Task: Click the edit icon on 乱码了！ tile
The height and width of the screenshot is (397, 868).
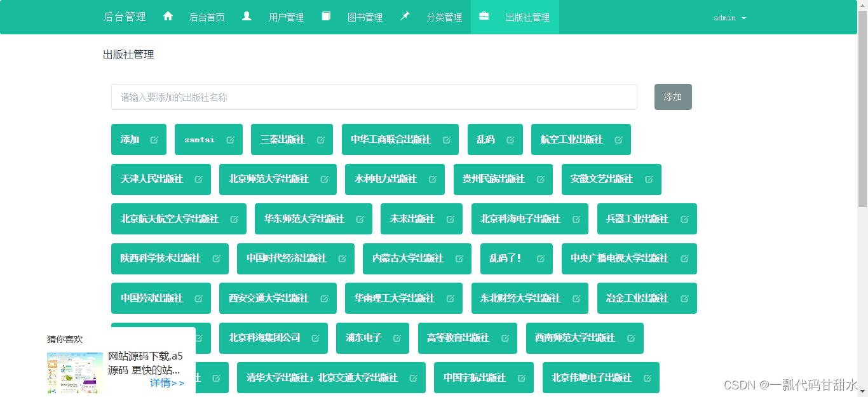Action: click(x=540, y=259)
